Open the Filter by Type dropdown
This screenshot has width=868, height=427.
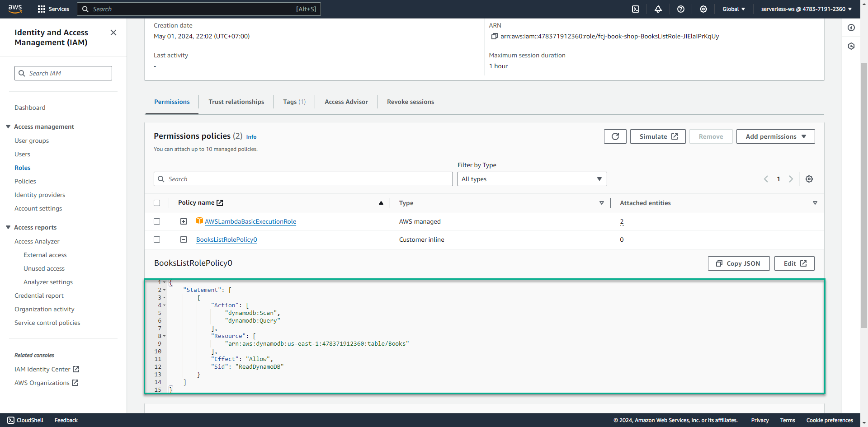532,179
